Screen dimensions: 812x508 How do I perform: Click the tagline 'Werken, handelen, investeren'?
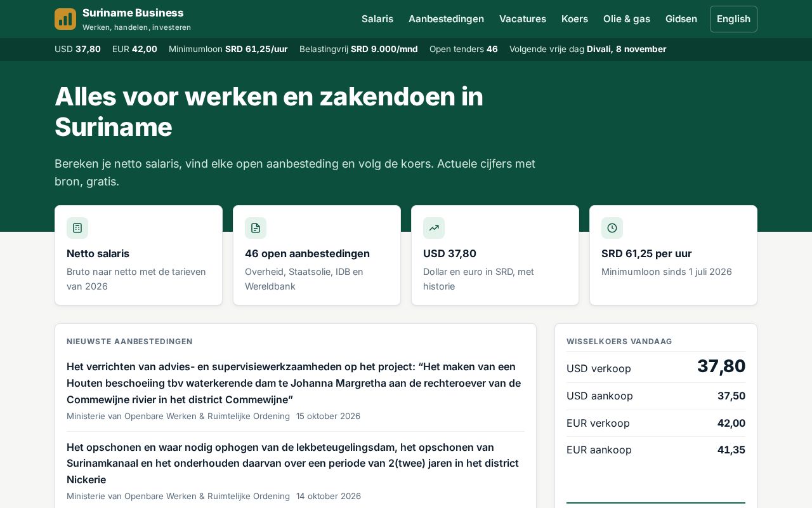tap(136, 27)
